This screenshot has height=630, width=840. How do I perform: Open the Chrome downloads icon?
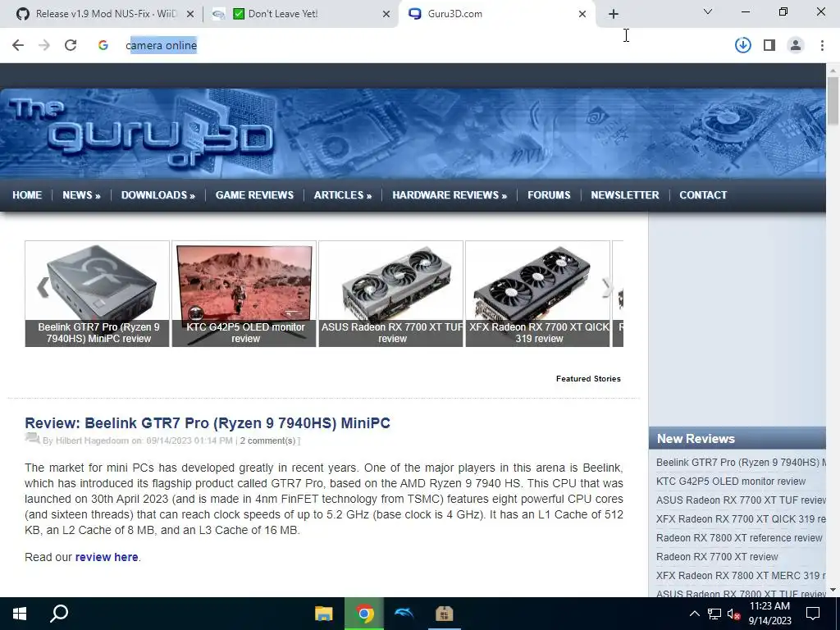coord(742,46)
